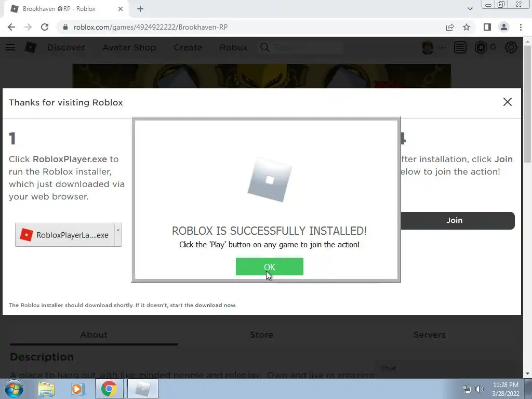Image resolution: width=532 pixels, height=399 pixels.
Task: Click the taskbar clock showing 11:28 PM
Action: click(x=506, y=389)
